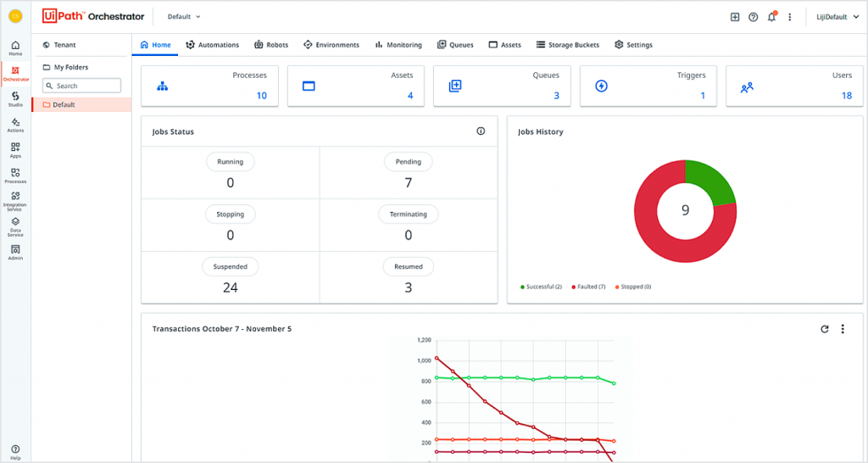
Task: Click Jobs Status info icon
Action: click(481, 131)
